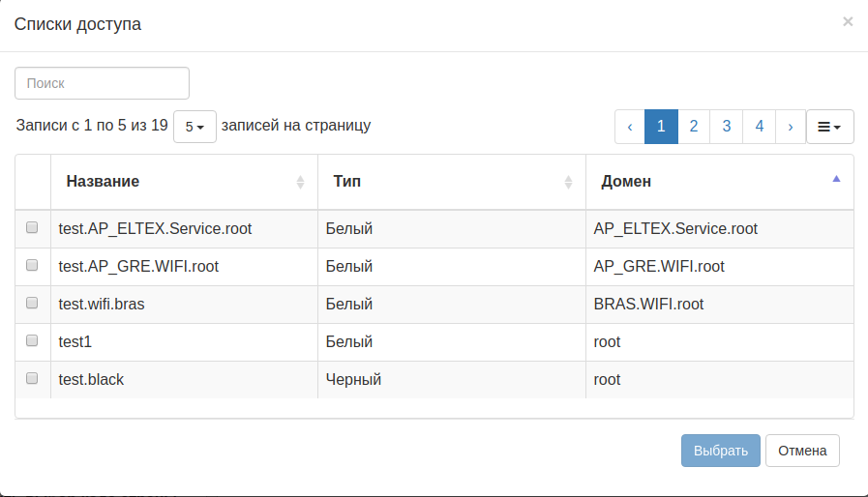Viewport: 868px width, 497px height.
Task: Focus the Поиск search field
Action: click(x=102, y=83)
